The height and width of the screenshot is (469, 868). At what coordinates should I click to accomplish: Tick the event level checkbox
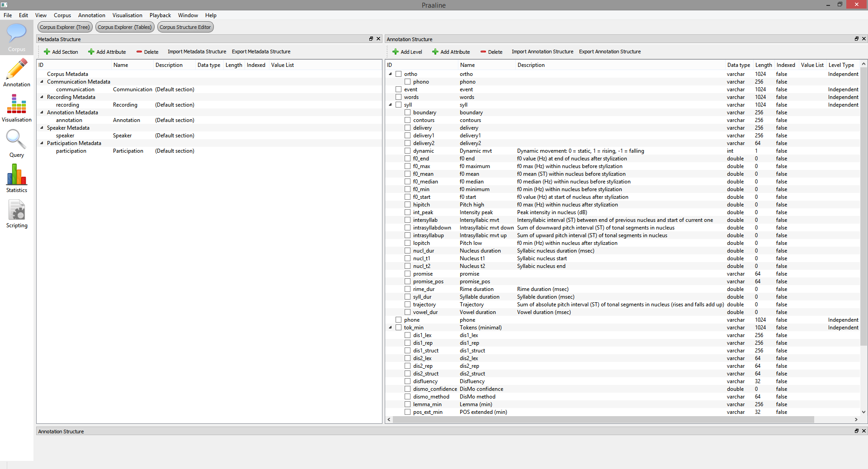click(x=398, y=89)
